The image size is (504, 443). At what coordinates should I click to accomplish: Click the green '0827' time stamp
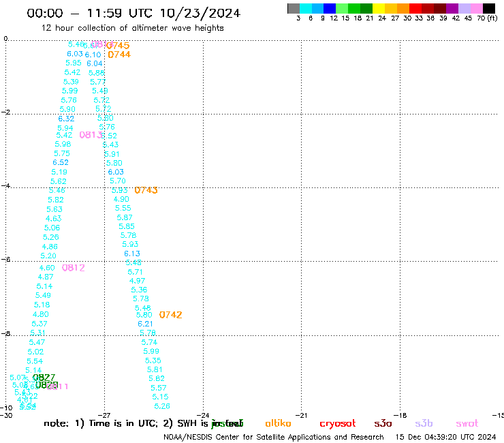[x=44, y=377]
